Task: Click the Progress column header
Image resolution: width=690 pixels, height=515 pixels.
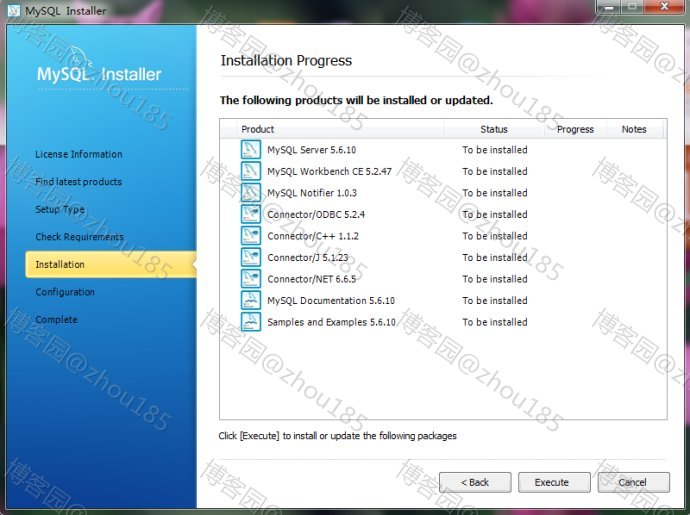Action: click(x=575, y=129)
